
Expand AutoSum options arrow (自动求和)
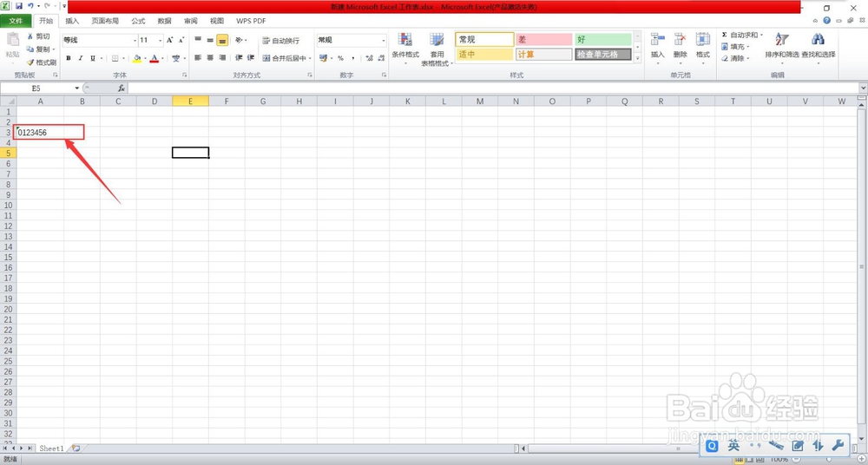pyautogui.click(x=761, y=35)
